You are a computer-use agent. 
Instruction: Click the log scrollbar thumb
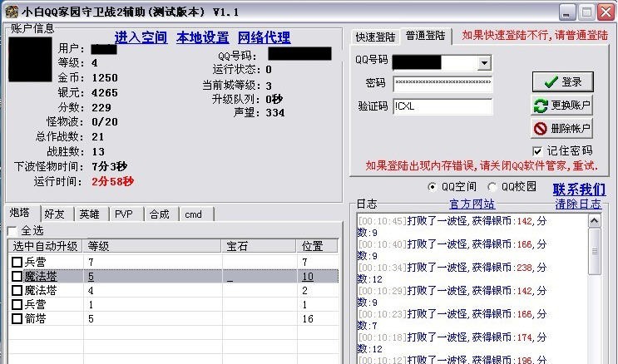tap(595, 251)
